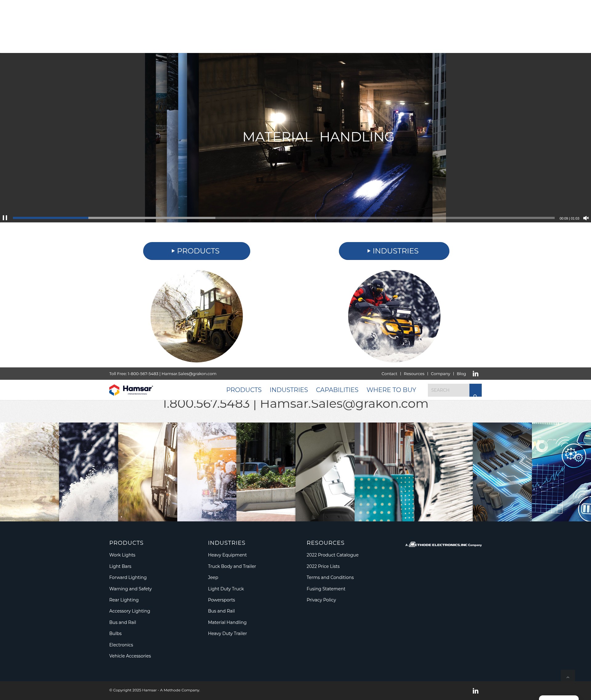Open Vehicle Accessories footer link

click(x=130, y=656)
